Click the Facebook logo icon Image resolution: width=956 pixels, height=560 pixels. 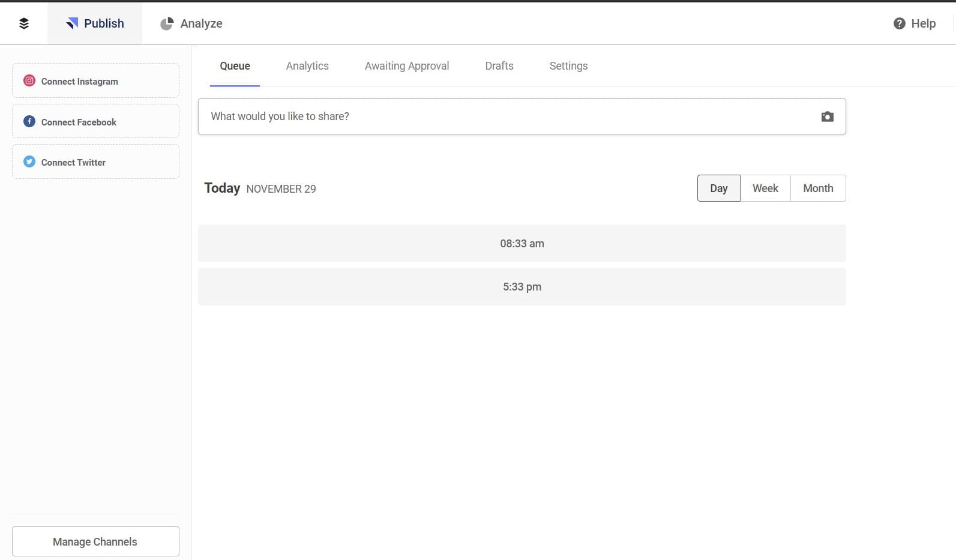tap(29, 121)
